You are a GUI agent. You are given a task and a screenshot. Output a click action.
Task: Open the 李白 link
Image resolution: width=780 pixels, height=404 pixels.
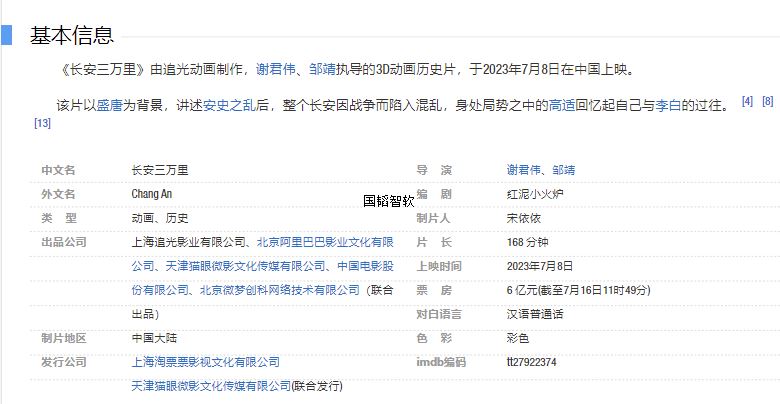[x=668, y=105]
